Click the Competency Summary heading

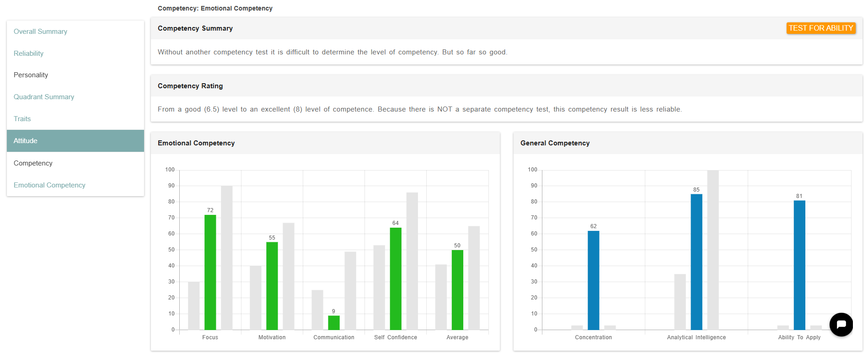point(195,28)
